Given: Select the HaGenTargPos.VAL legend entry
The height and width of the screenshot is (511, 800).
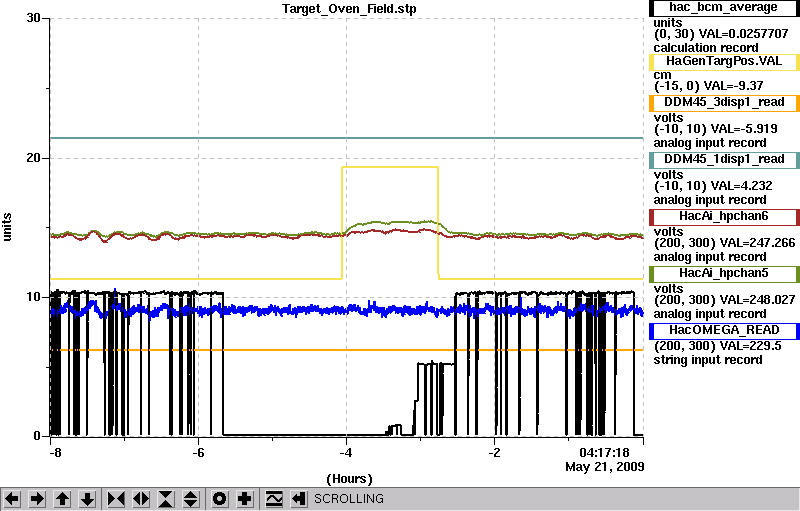Looking at the screenshot, I should pyautogui.click(x=724, y=62).
